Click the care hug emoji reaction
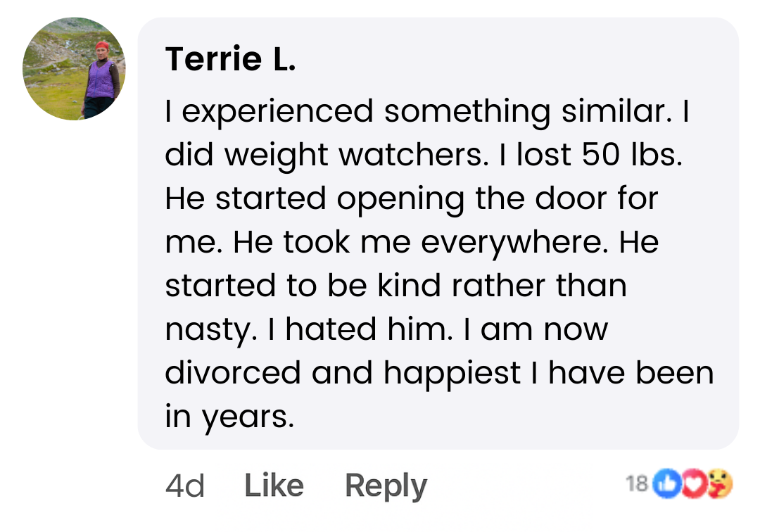Viewport: 760px width, 532px height. click(720, 483)
